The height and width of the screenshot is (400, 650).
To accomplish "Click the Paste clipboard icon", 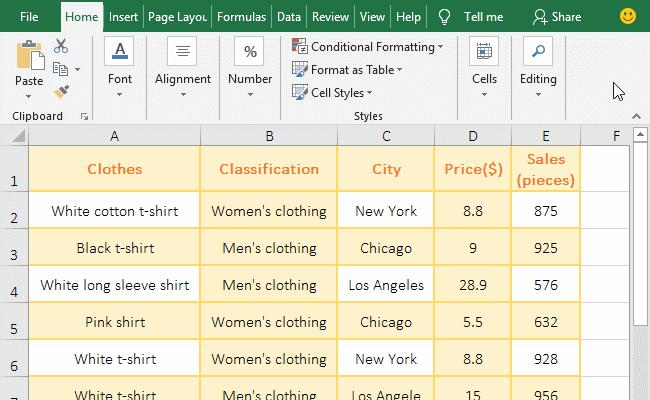I will tap(30, 55).
